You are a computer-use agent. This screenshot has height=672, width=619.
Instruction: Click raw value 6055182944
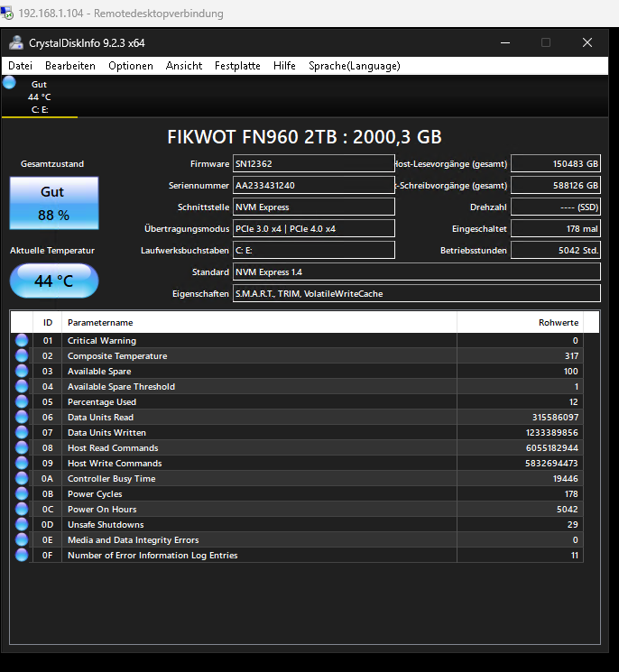pos(551,448)
